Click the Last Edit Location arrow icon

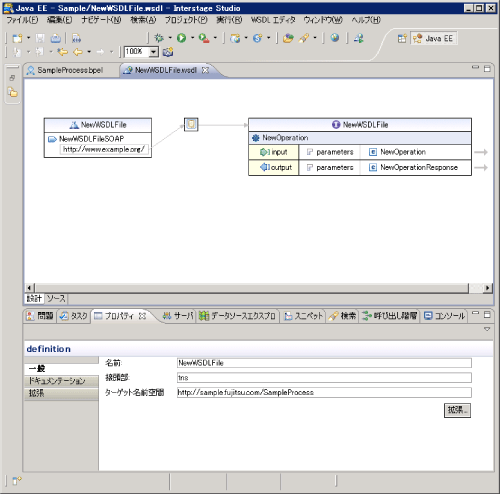point(62,52)
